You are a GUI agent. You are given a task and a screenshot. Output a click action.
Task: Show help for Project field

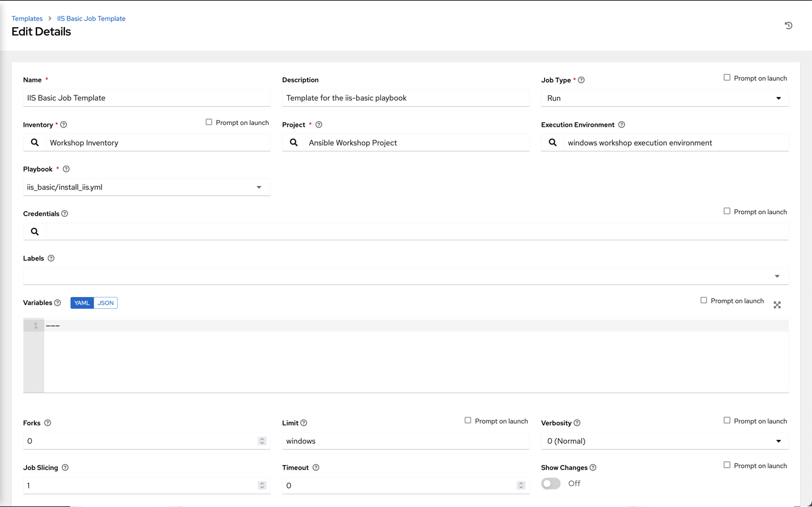coord(319,125)
